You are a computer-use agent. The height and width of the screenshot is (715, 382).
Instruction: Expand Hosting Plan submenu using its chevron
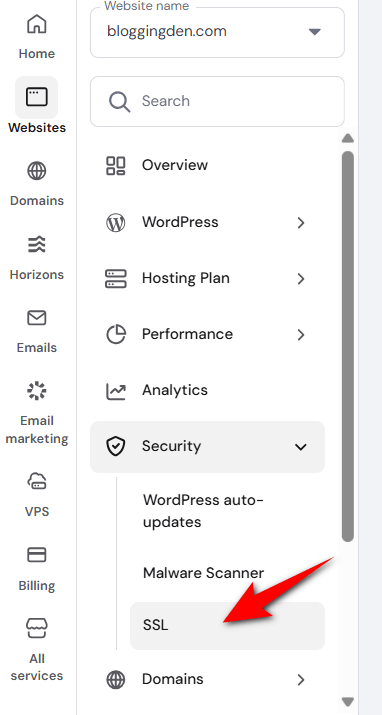click(x=300, y=279)
